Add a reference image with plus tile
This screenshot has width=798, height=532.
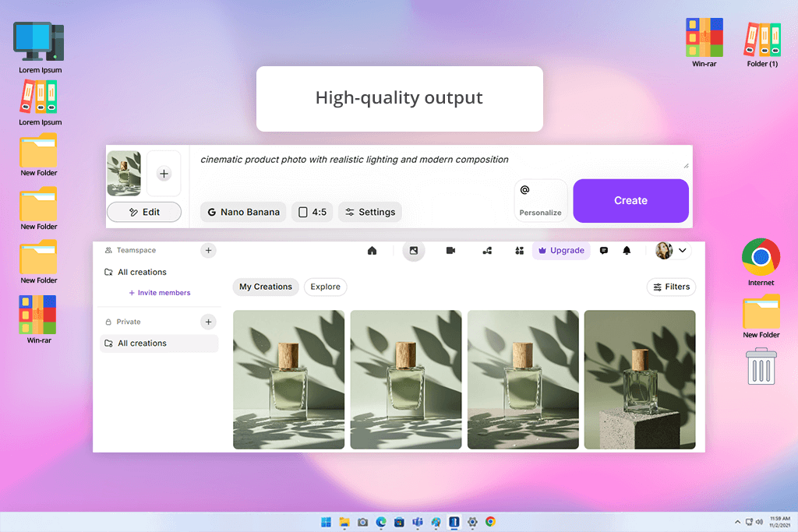(x=164, y=174)
